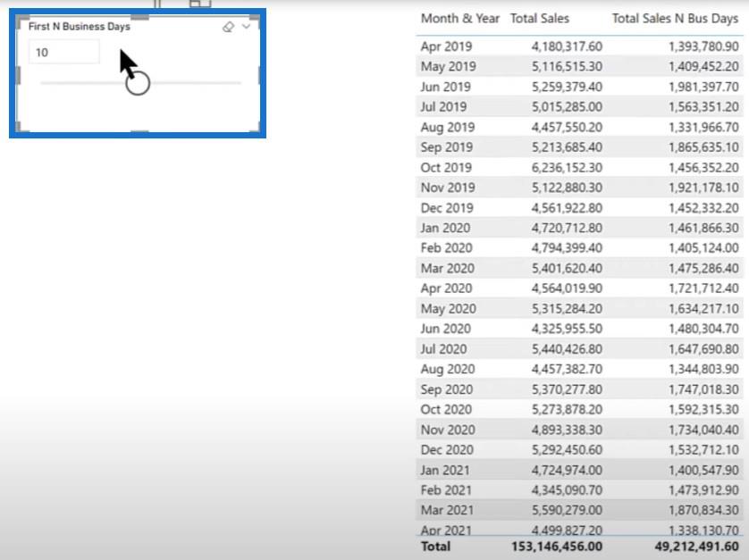Sort by Month & Year column header

[x=460, y=19]
